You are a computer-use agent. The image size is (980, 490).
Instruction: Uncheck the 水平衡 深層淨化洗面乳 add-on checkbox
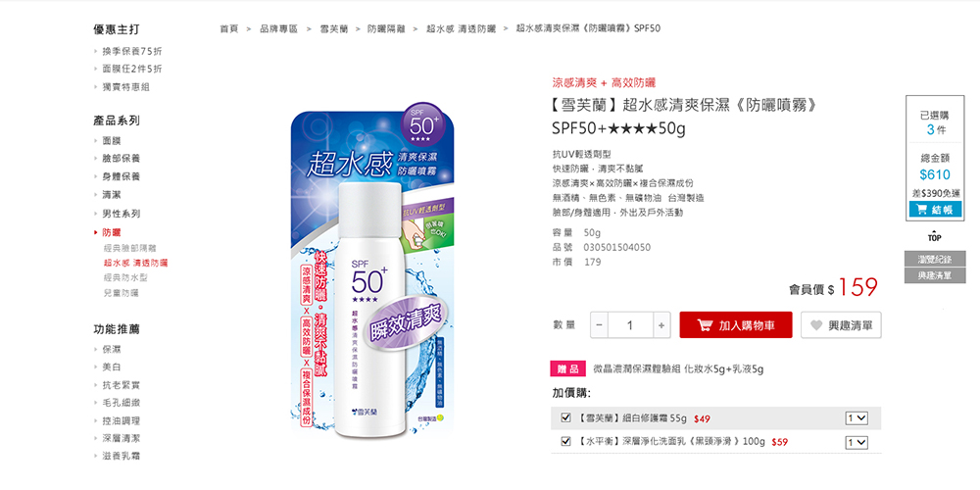(566, 441)
